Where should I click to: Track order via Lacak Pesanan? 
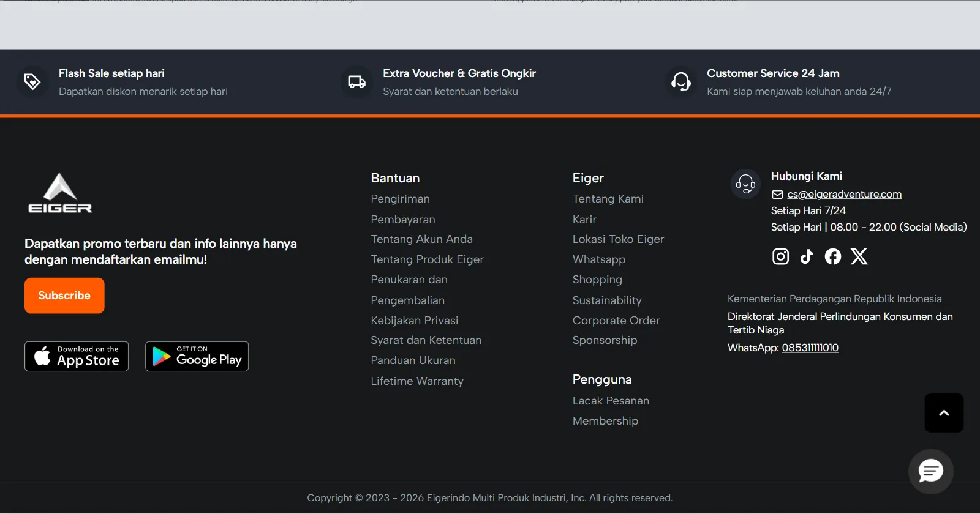coord(611,401)
